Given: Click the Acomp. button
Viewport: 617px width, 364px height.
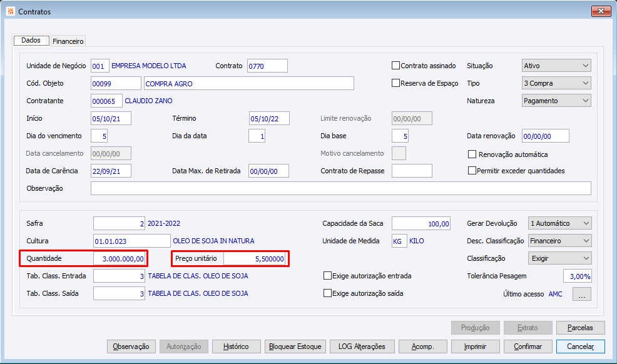Looking at the screenshot, I should 422,346.
